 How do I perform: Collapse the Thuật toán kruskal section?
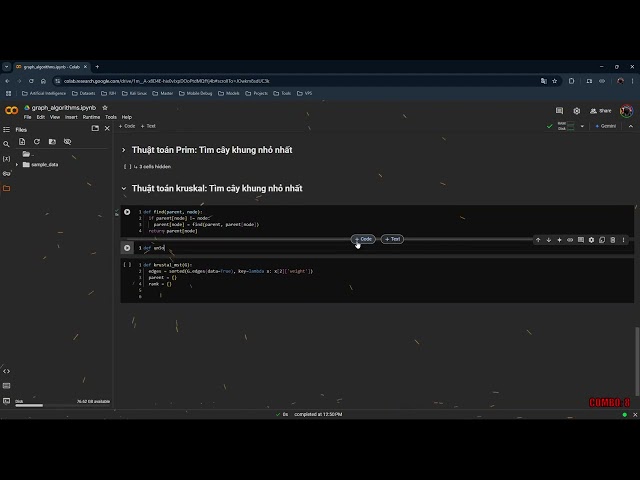click(x=124, y=188)
